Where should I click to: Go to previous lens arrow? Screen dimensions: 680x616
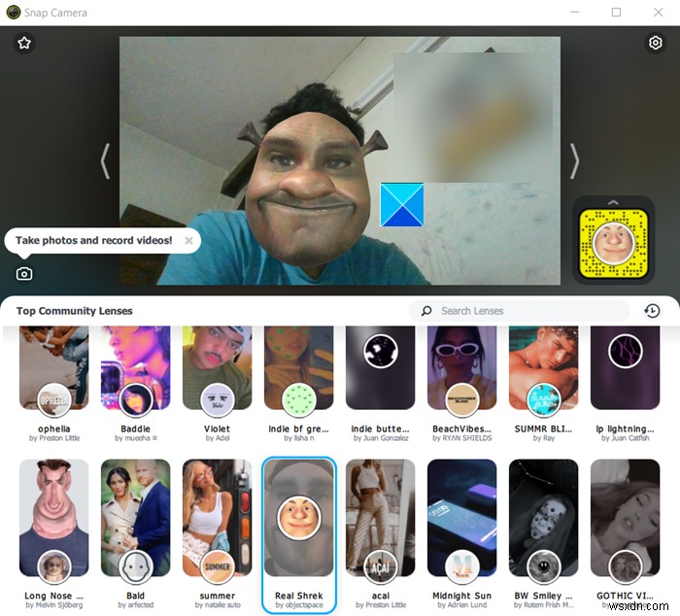click(x=105, y=161)
